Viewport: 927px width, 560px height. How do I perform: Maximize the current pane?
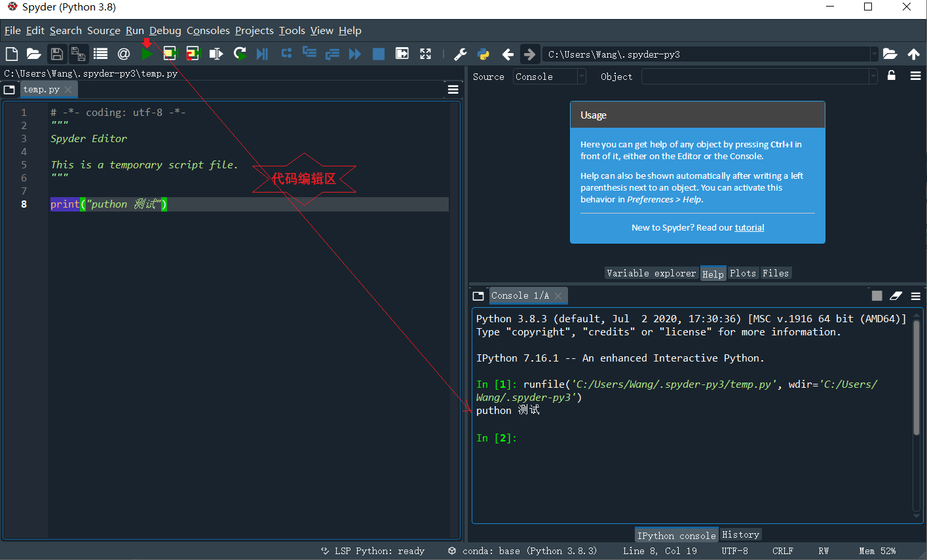[x=402, y=54]
